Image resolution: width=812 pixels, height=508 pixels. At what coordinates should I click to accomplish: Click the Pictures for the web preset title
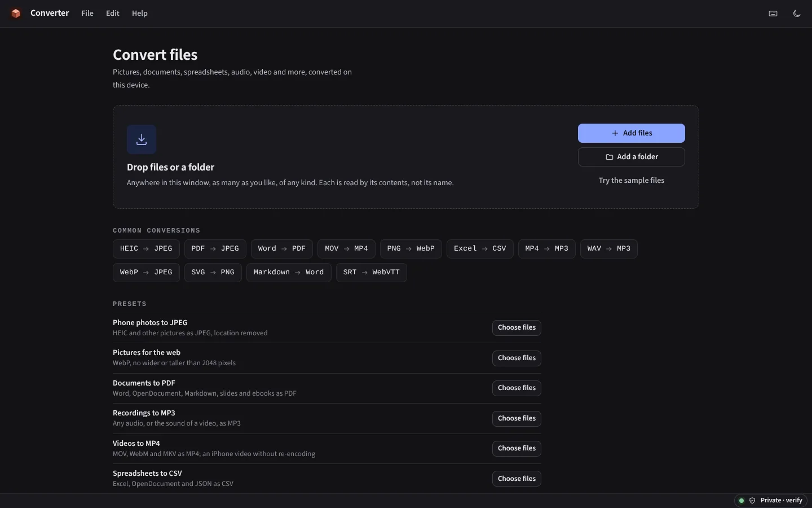pos(147,353)
